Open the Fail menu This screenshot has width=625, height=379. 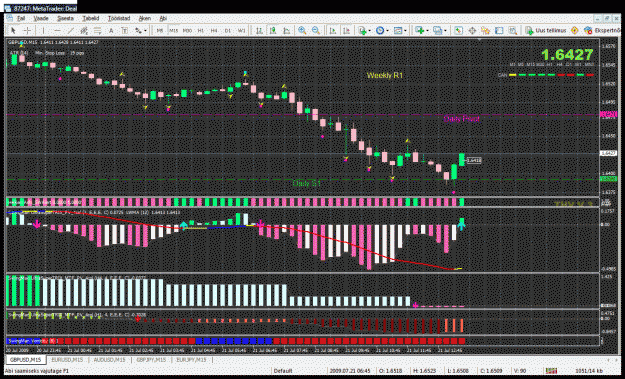(21, 18)
